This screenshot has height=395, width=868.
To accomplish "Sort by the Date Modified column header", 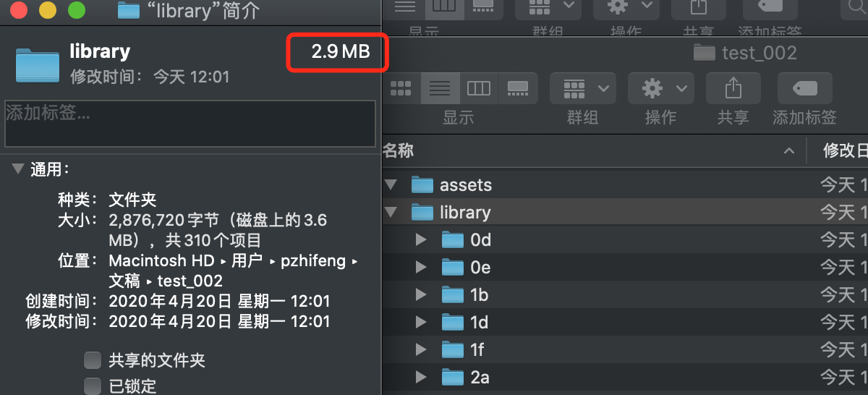I will point(844,150).
